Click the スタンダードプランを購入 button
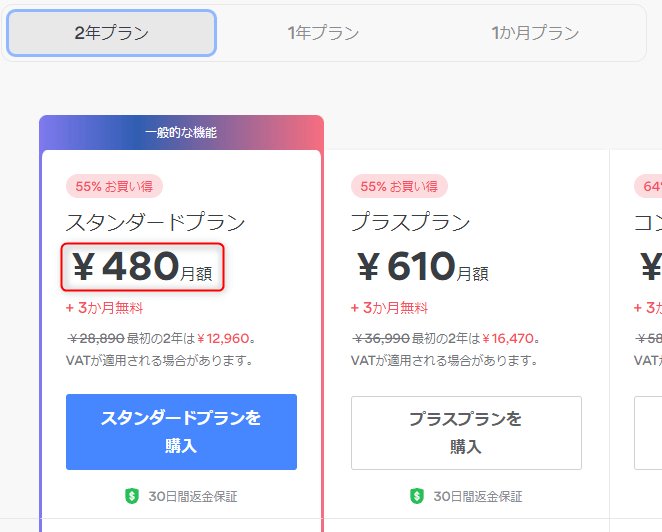662x532 pixels. coord(181,432)
